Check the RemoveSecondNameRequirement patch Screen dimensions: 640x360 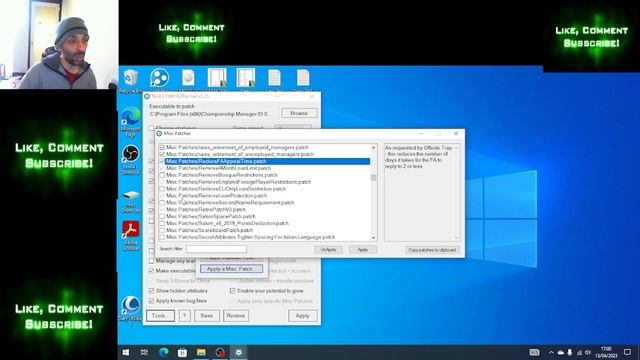(x=162, y=202)
